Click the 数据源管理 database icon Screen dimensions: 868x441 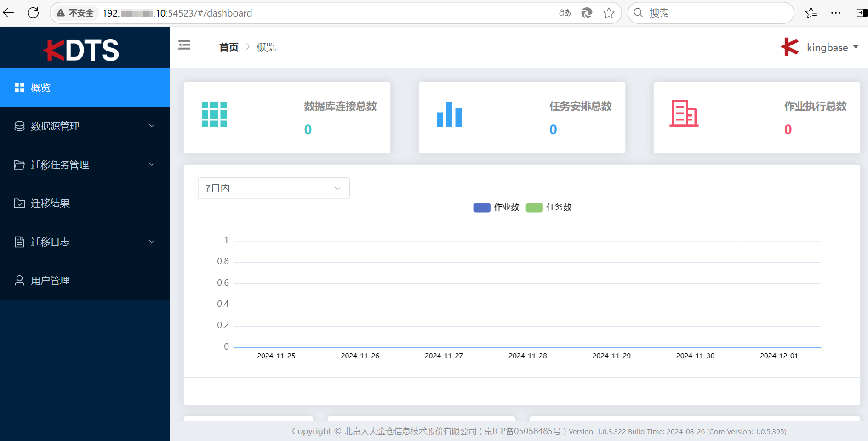point(19,126)
